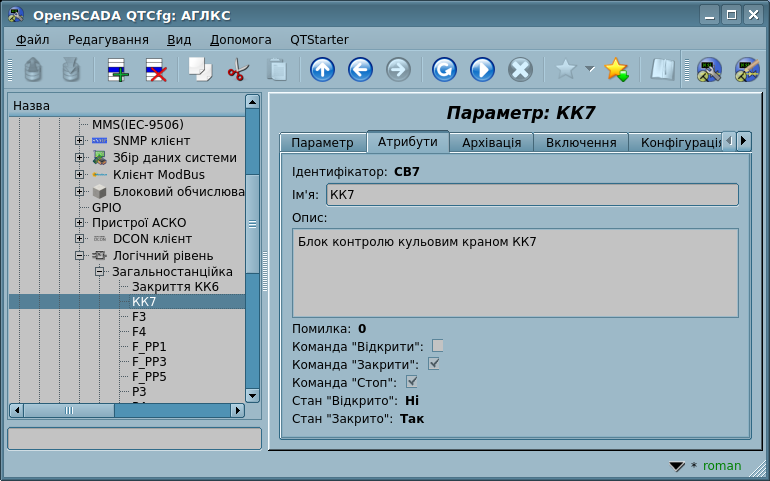Click the Delete item toolbar icon

156,70
